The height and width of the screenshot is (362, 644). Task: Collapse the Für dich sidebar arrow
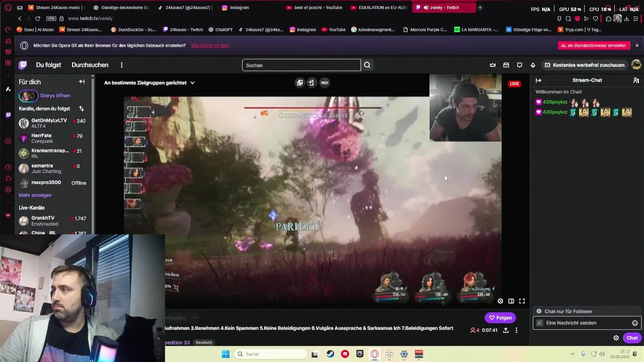tap(82, 81)
